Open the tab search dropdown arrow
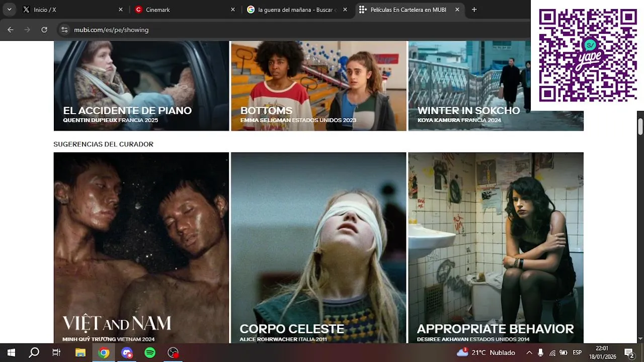 tap(9, 10)
